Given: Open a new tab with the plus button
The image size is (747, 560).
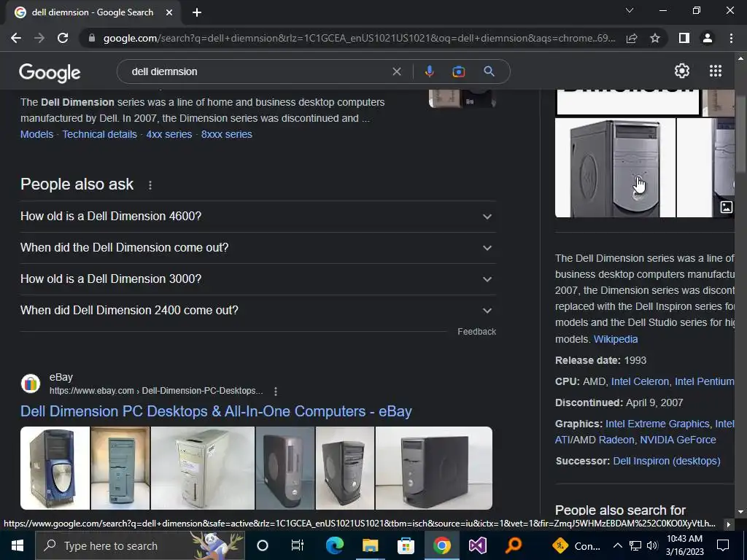Looking at the screenshot, I should [197, 12].
